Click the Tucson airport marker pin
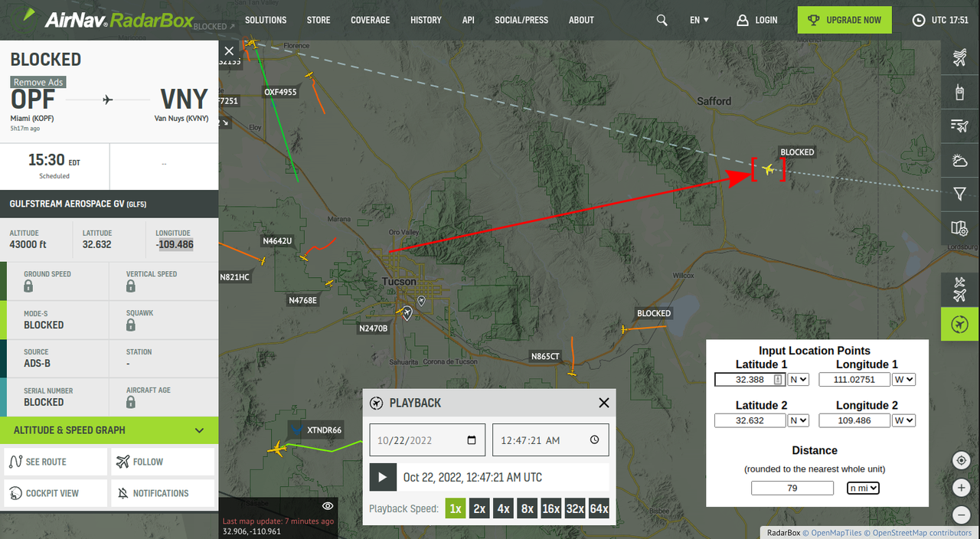This screenshot has height=539, width=980. (407, 312)
